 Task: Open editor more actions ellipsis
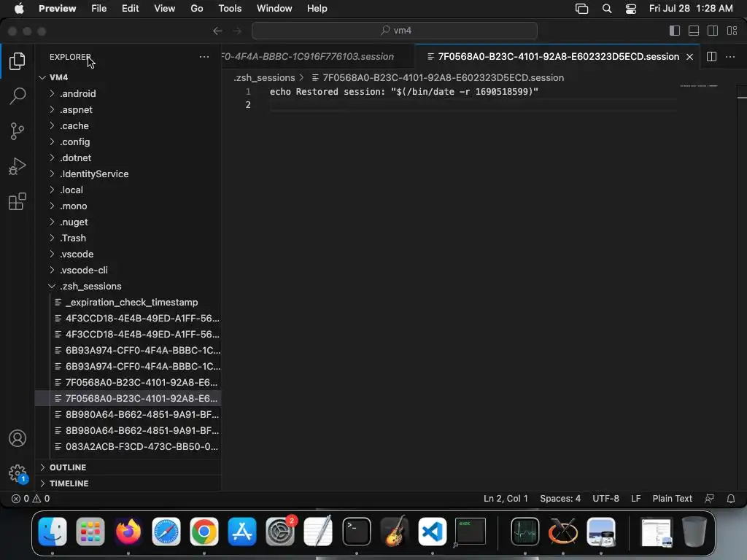point(729,57)
